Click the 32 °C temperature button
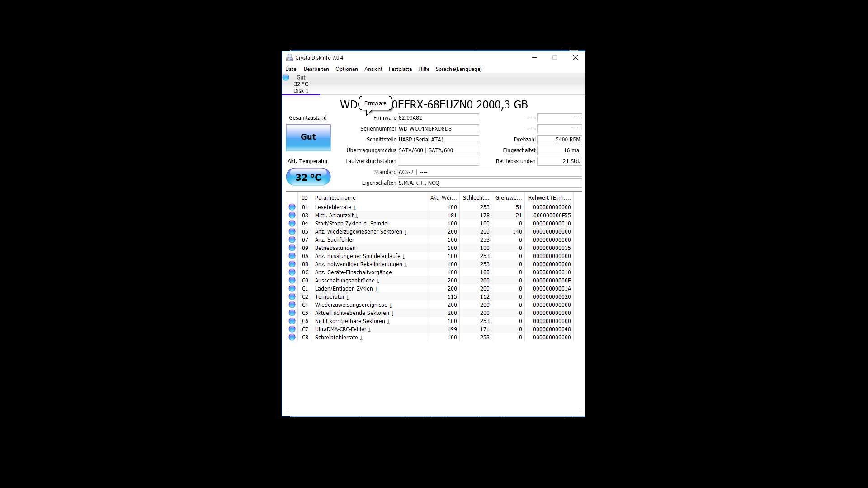Image resolution: width=868 pixels, height=488 pixels. point(308,177)
